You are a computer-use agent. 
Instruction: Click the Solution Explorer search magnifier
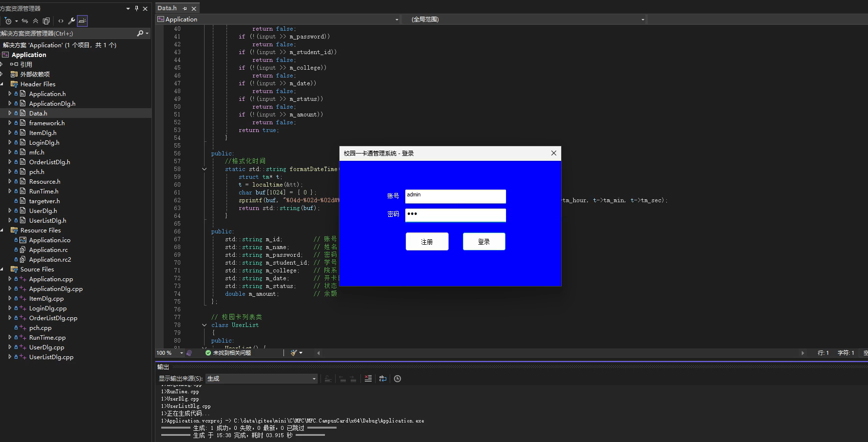140,33
